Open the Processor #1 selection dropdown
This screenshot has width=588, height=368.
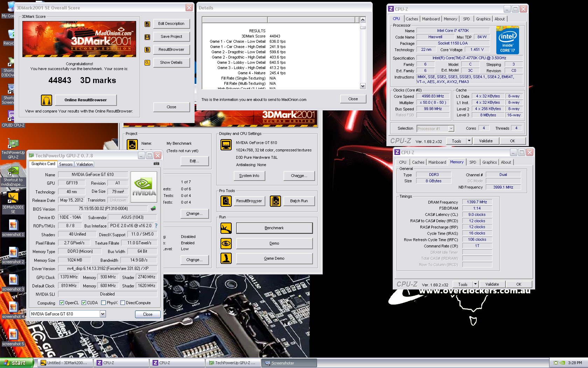(451, 129)
